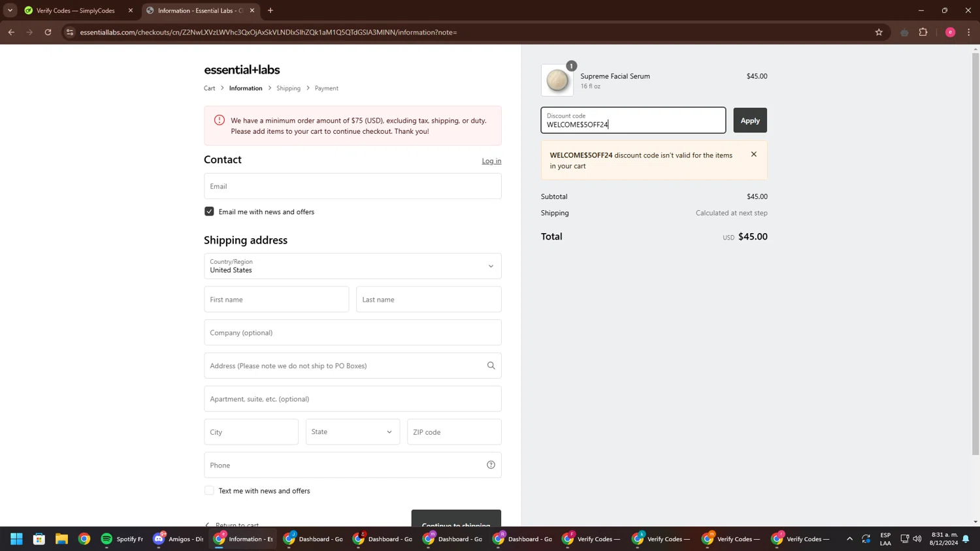Click the 'Calculated at next step' shipping text
Viewport: 980px width, 551px height.
pos(731,213)
